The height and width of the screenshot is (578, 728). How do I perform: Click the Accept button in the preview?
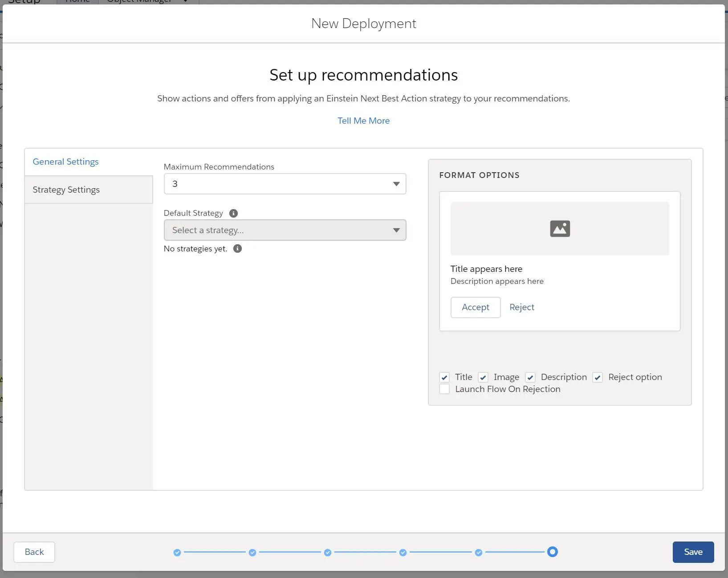tap(476, 307)
